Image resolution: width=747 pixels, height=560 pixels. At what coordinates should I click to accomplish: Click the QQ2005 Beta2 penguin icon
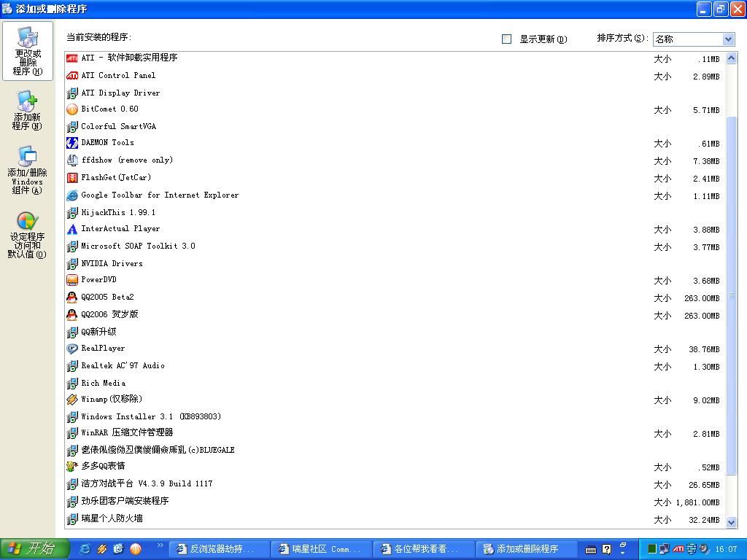72,297
